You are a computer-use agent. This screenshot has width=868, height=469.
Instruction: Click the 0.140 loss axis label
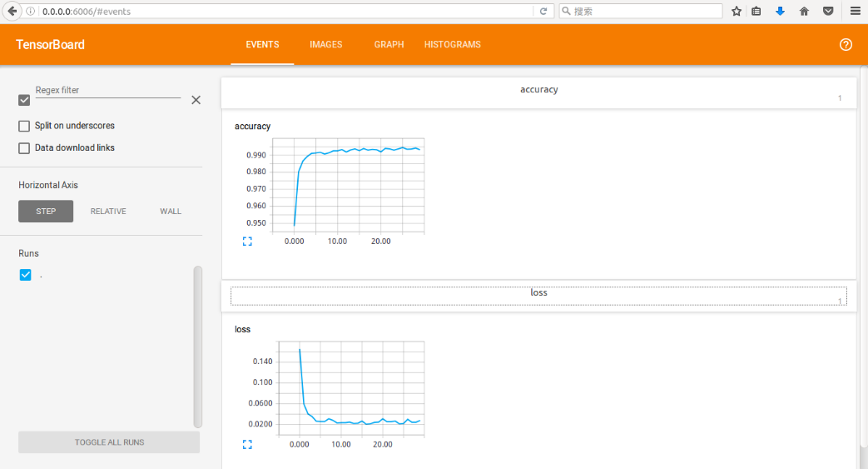click(x=262, y=362)
